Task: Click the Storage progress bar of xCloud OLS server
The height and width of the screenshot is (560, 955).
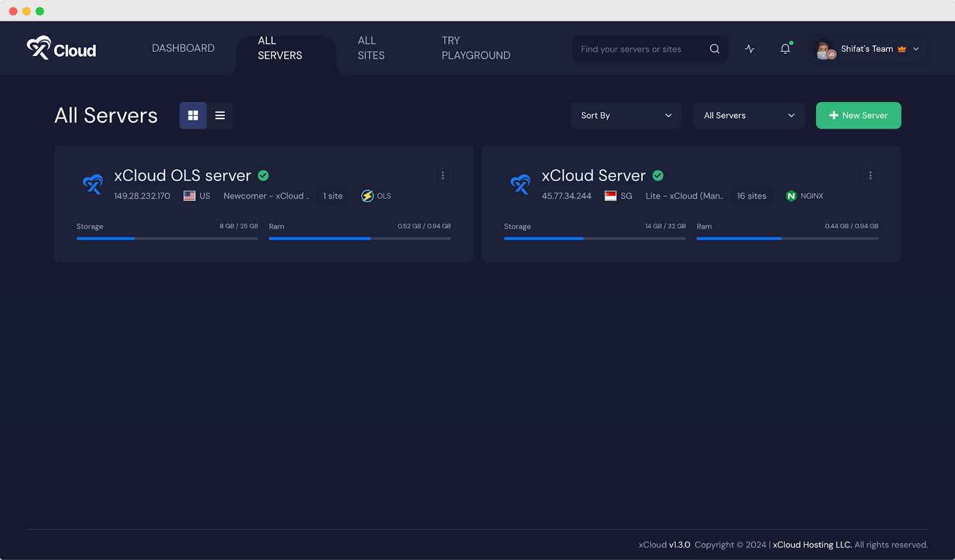Action: 167,238
